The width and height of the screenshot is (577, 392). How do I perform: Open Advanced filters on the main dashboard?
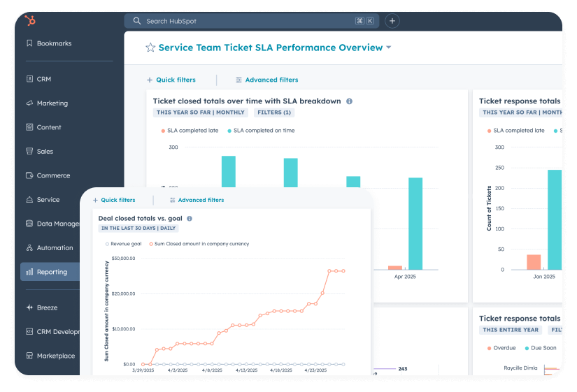266,80
